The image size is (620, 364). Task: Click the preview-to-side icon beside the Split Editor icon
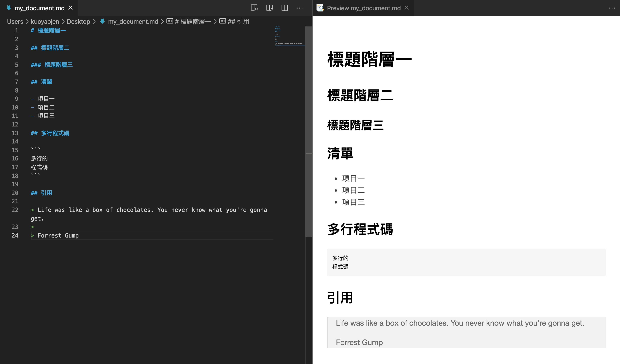[269, 8]
